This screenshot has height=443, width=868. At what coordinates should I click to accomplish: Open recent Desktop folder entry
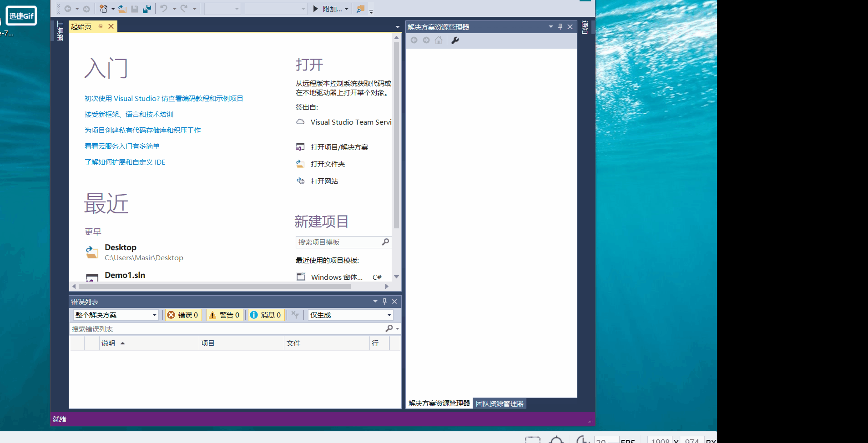coord(135,252)
